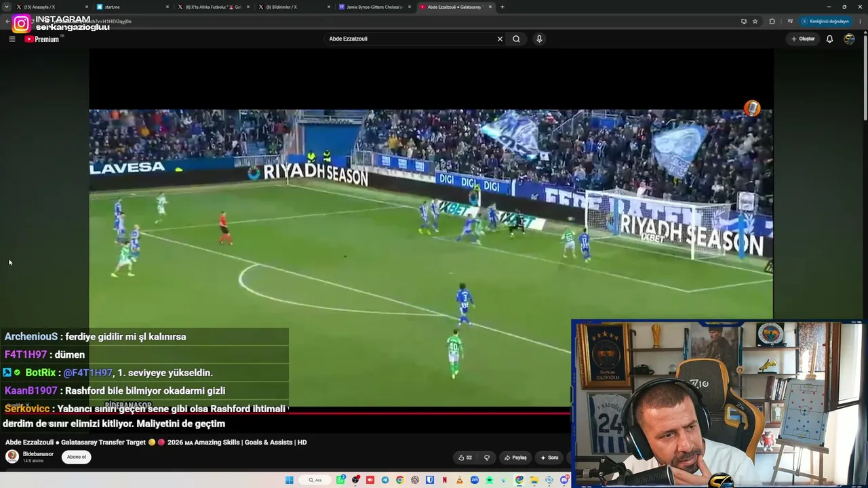Open the YouTube hamburger guide menu
Viewport: 868px width, 488px height.
point(12,39)
